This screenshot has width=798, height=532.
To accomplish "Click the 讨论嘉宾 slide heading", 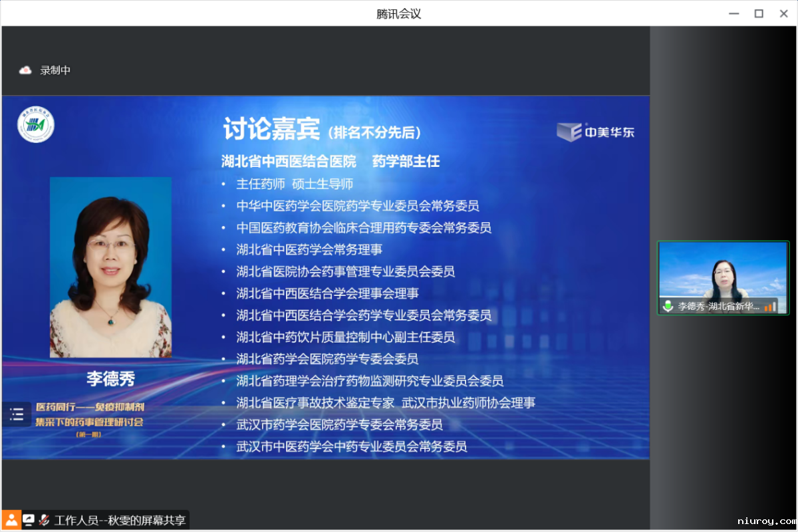I will coord(271,130).
